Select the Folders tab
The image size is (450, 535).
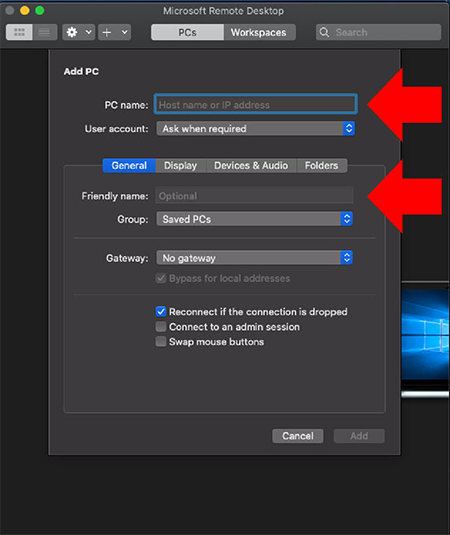click(x=322, y=165)
